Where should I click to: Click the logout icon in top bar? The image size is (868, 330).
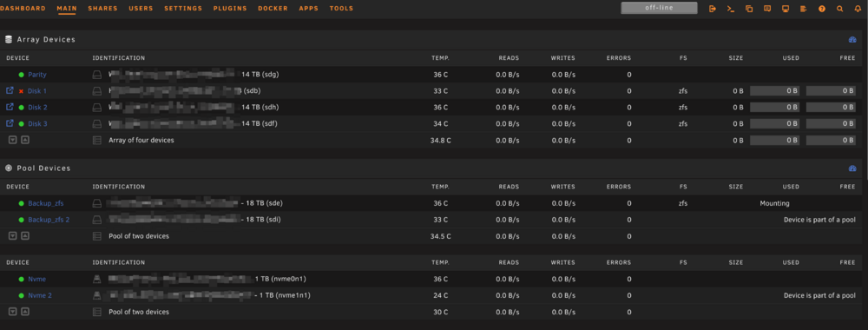(x=713, y=9)
